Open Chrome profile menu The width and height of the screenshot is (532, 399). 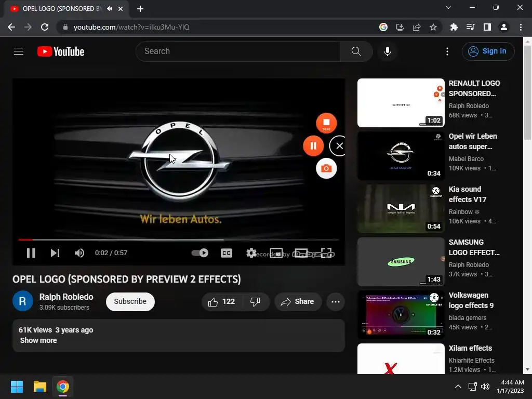pyautogui.click(x=503, y=27)
